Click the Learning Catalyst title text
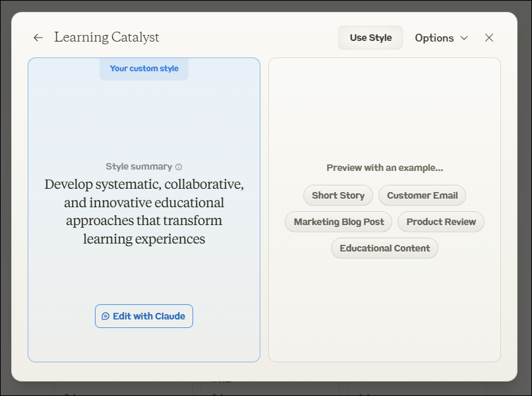 pos(107,38)
